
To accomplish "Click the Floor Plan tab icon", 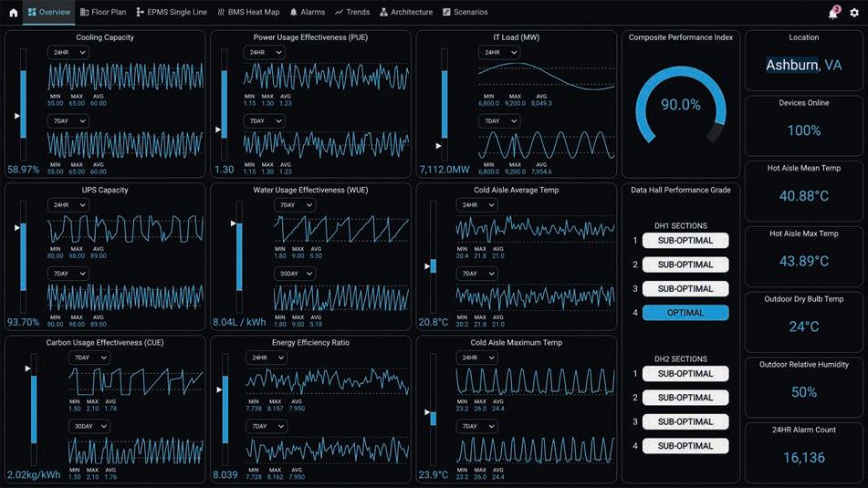I will click(x=85, y=12).
